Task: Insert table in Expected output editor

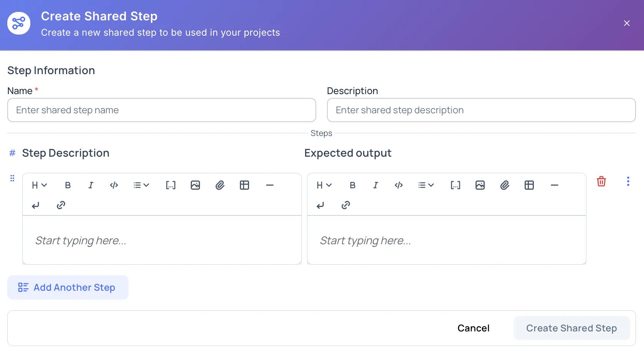Action: (529, 185)
